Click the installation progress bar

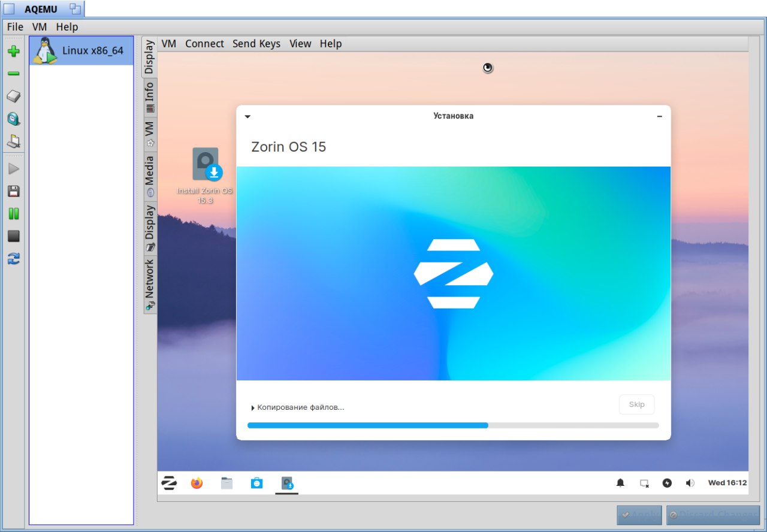tap(453, 425)
